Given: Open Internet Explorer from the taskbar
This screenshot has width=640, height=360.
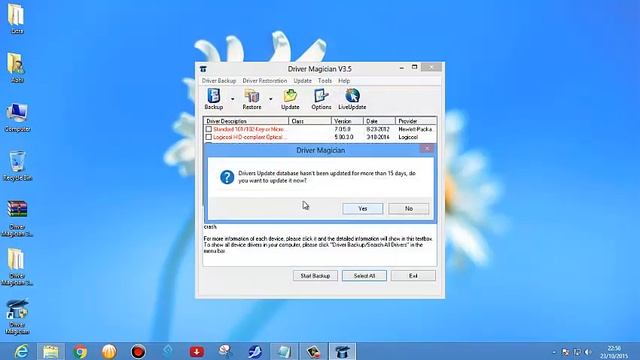Looking at the screenshot, I should (21, 351).
